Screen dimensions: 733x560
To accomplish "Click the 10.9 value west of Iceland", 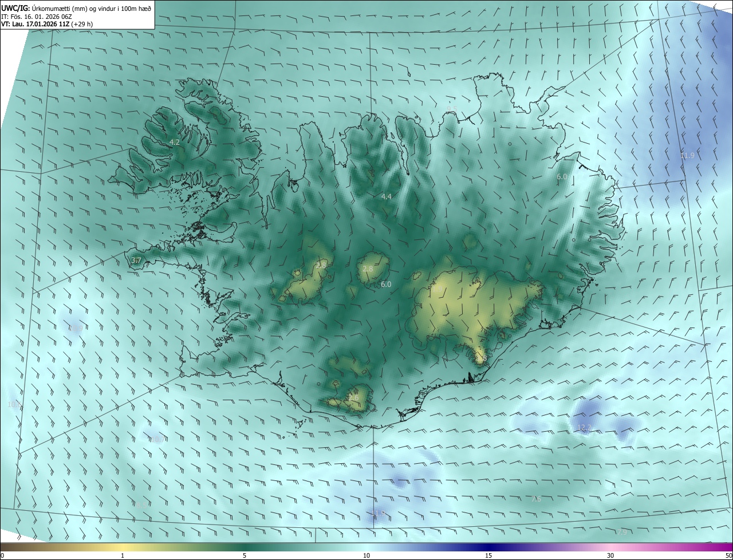I will [75, 329].
